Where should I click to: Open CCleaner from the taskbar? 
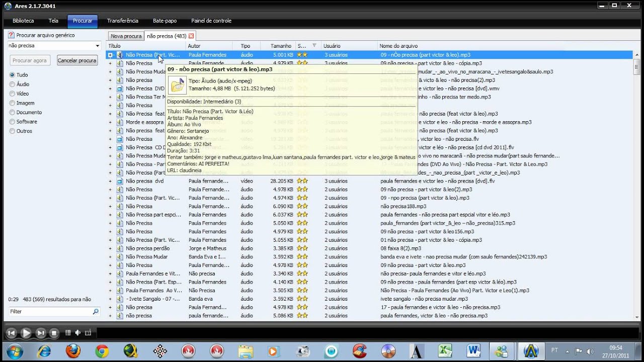pos(360,351)
